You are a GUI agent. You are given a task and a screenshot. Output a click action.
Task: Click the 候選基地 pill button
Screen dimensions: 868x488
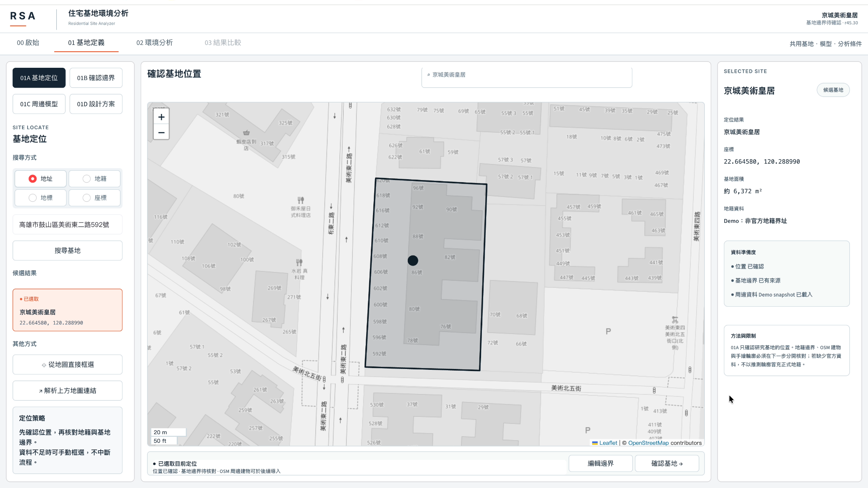point(833,90)
